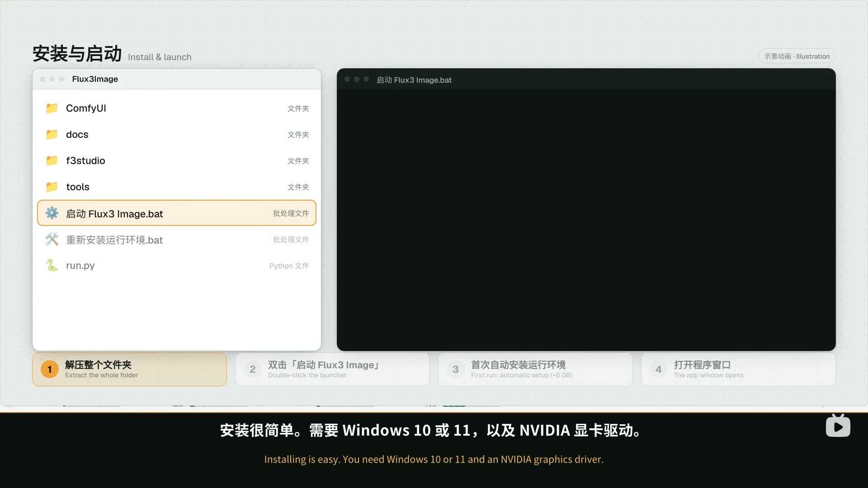Click the gear icon of 启动 Flux3 Image.bat
This screenshot has height=488, width=868.
coord(52,213)
